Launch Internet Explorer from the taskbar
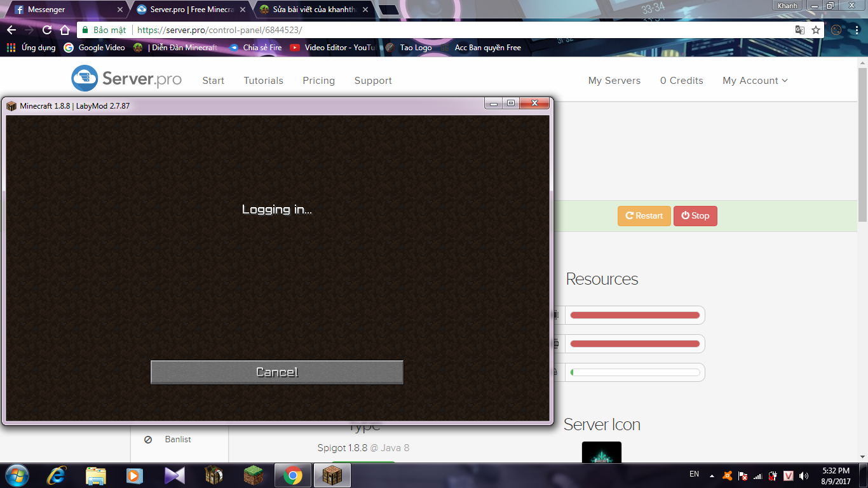 tap(57, 475)
